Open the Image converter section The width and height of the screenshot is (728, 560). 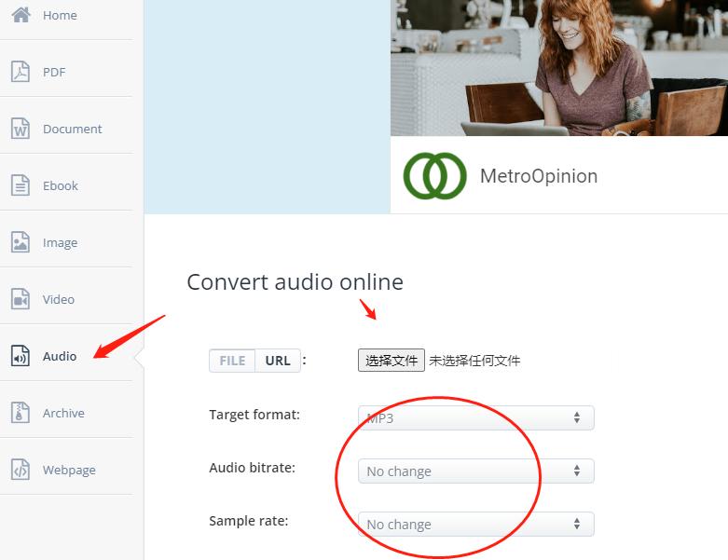point(60,243)
